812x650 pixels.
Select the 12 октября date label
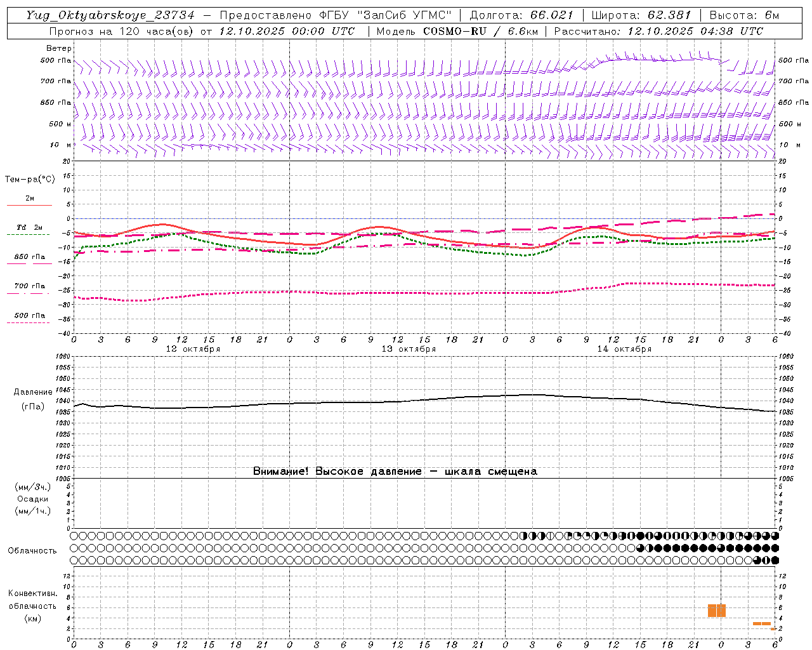coord(193,349)
